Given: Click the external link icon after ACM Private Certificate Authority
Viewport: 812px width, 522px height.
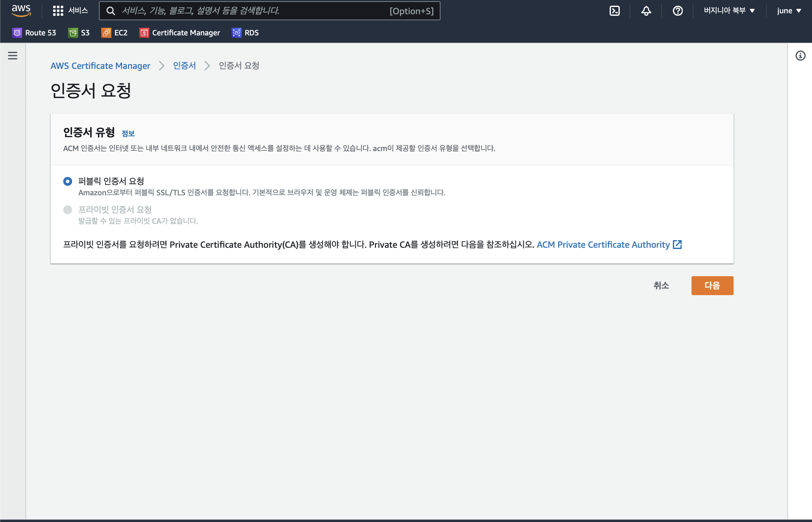Looking at the screenshot, I should pos(677,244).
